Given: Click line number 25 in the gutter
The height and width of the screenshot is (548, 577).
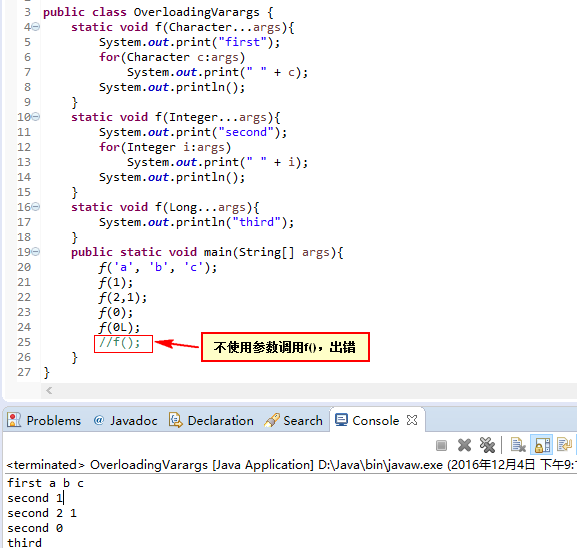Looking at the screenshot, I should point(24,342).
